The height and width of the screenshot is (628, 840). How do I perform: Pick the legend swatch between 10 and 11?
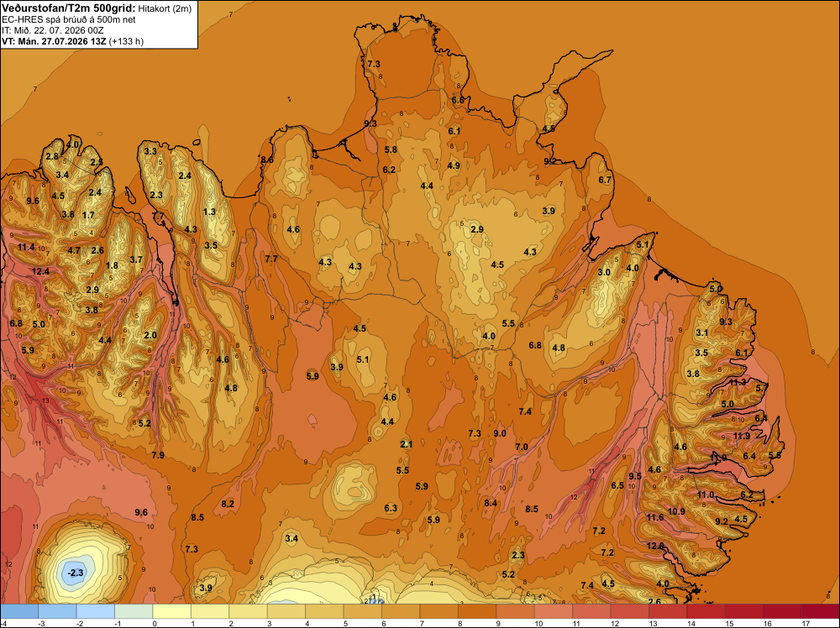point(554,611)
